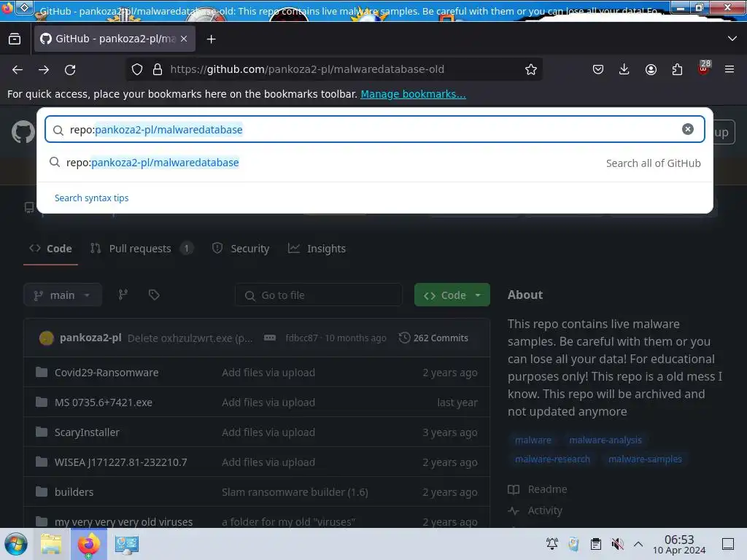Click the malware-samples topic tag
Image resolution: width=747 pixels, height=560 pixels.
[645, 459]
